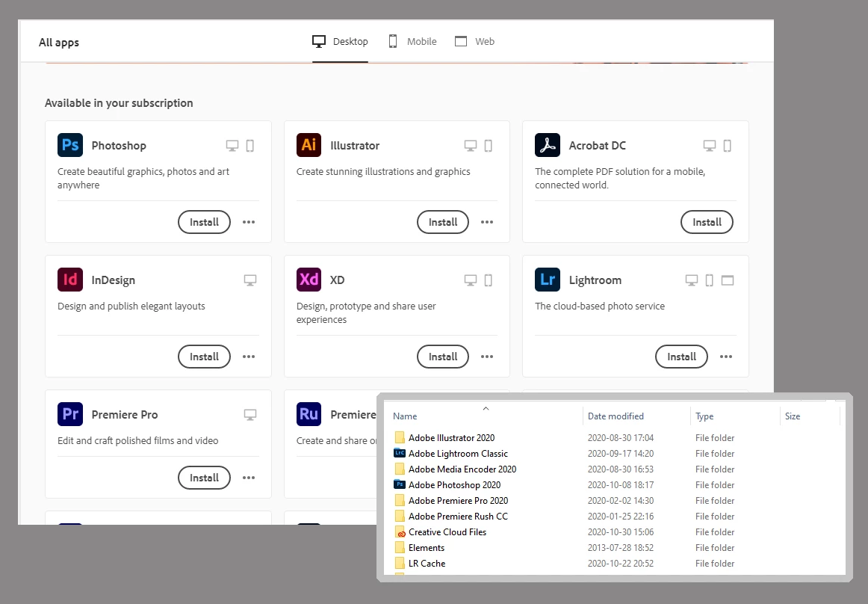
Task: Open XD's more options menu
Action: (487, 357)
